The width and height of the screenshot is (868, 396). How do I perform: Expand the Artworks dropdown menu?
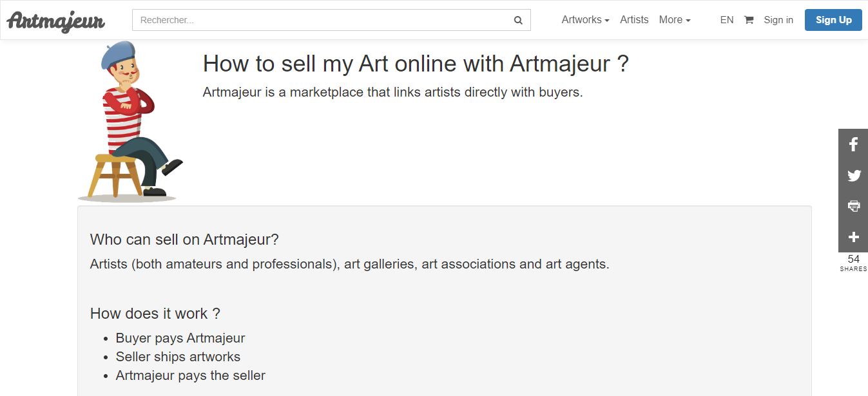585,20
